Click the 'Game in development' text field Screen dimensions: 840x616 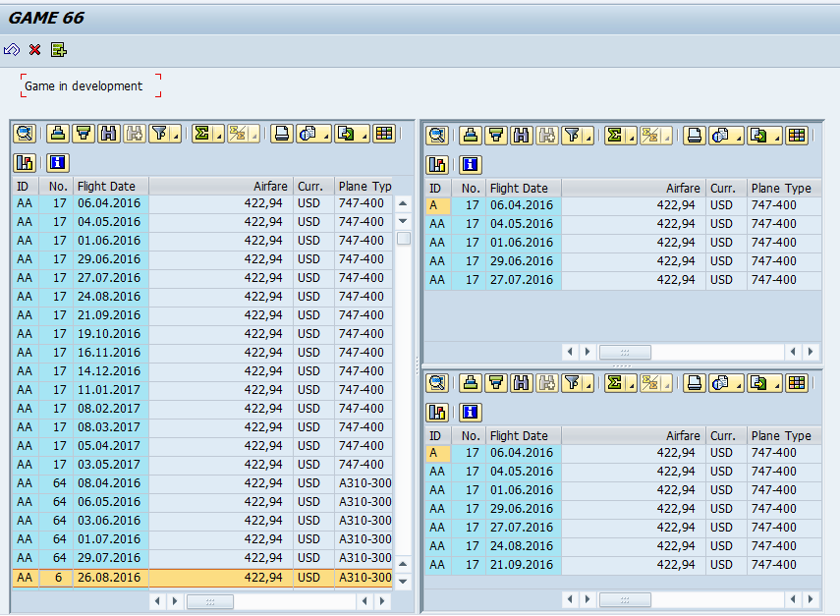[x=90, y=85]
